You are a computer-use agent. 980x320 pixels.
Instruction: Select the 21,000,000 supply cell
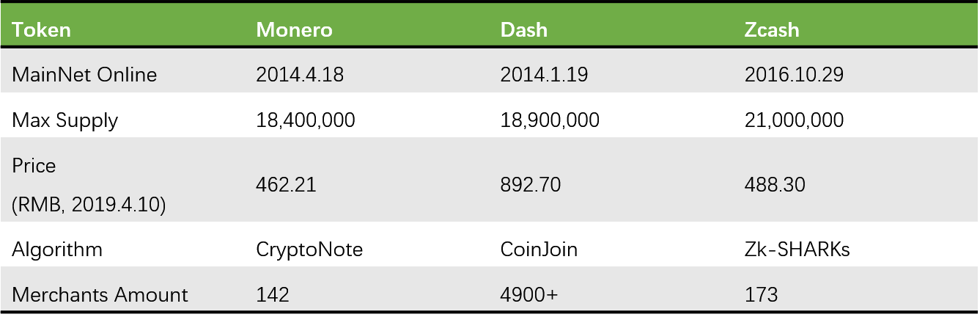tap(794, 120)
